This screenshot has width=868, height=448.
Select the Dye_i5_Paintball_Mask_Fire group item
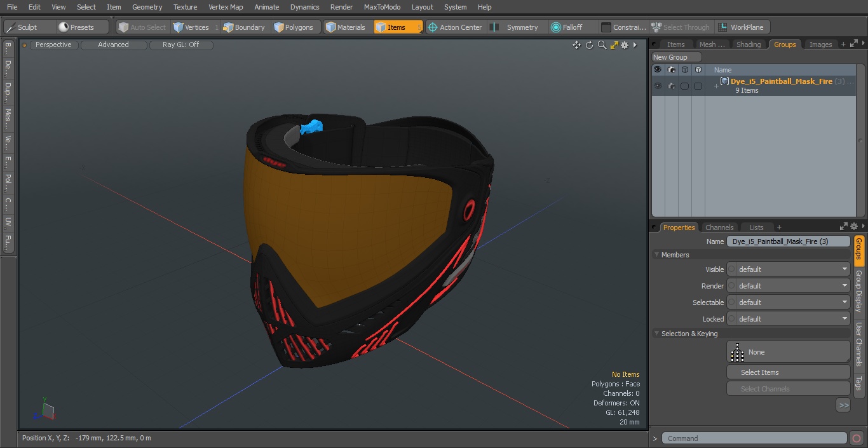tap(782, 81)
